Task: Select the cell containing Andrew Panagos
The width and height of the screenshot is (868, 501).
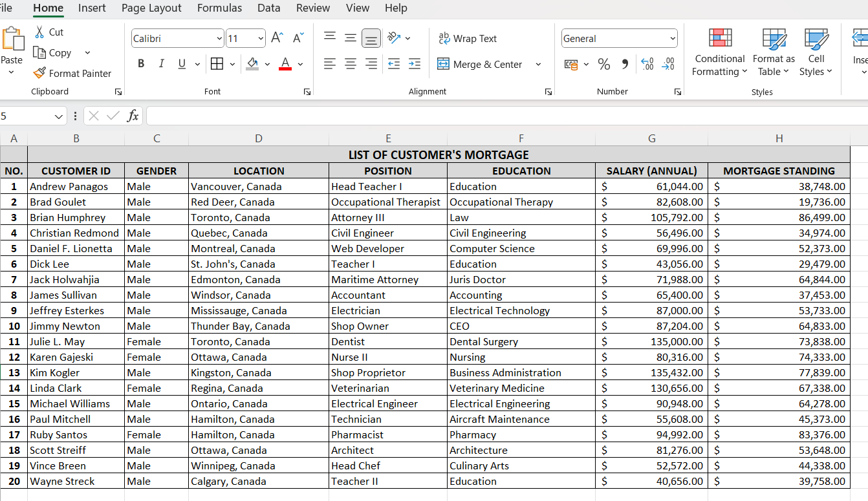Action: [x=76, y=186]
